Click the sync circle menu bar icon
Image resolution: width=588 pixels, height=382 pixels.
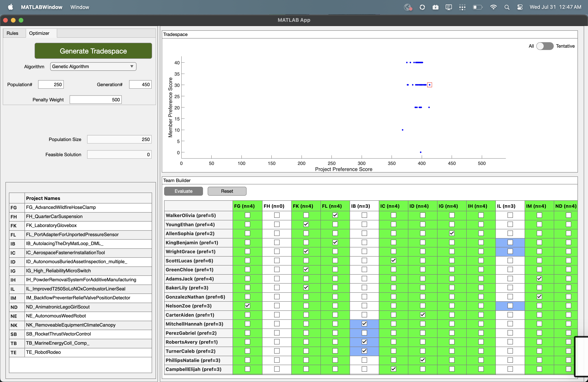[x=422, y=7]
